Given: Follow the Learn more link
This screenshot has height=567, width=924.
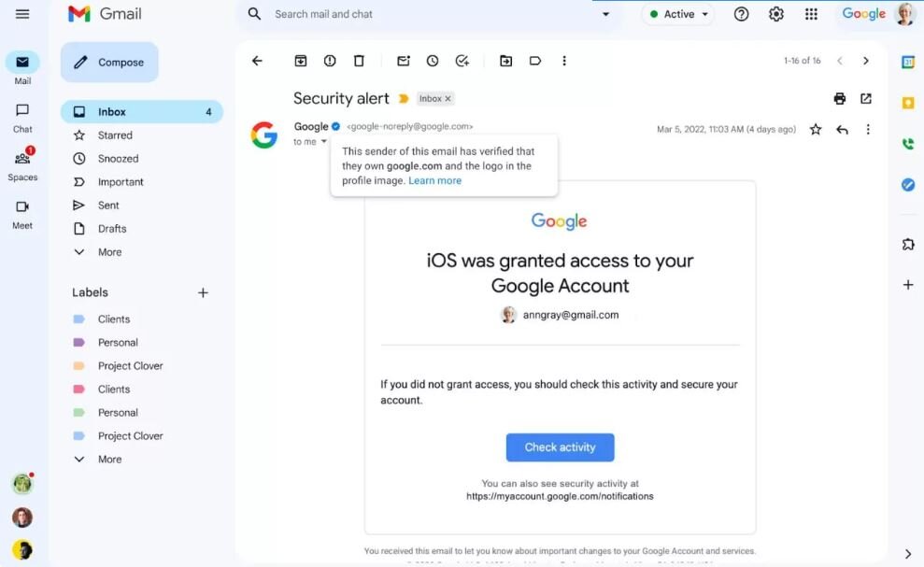Looking at the screenshot, I should pos(434,180).
